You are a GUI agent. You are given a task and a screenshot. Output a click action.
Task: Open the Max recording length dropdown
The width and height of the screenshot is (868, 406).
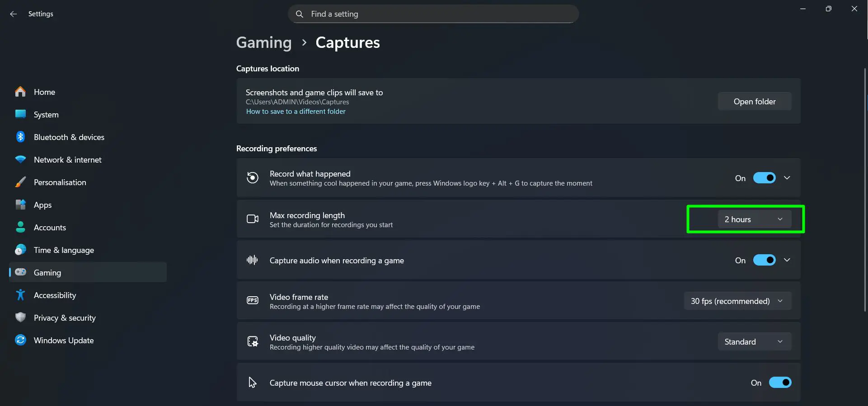(754, 219)
